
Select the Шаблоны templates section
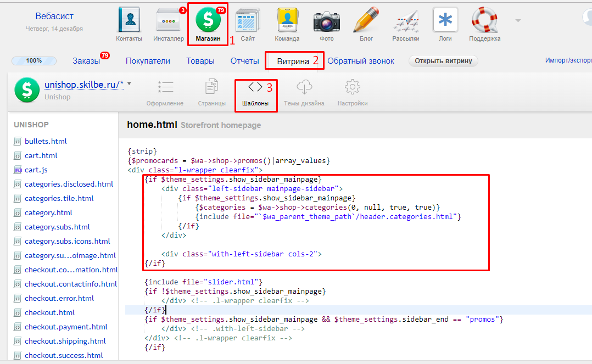[255, 93]
